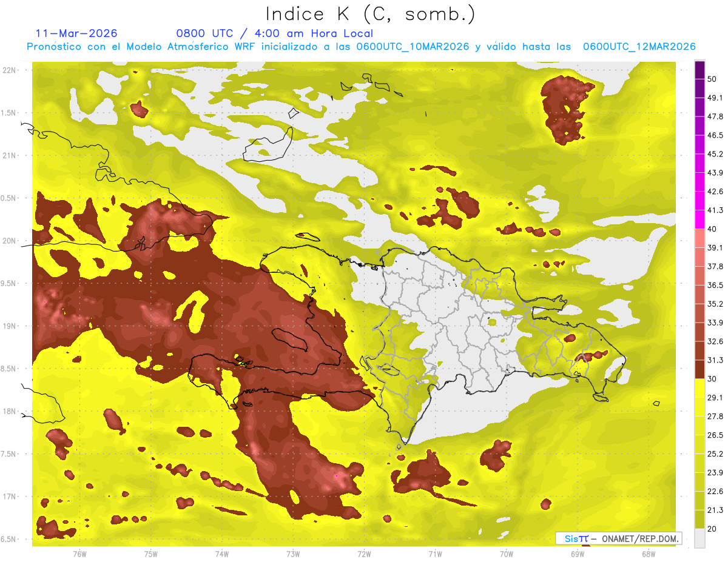The image size is (728, 562).
Task: Click color scale value '41.3'
Action: coord(715,210)
